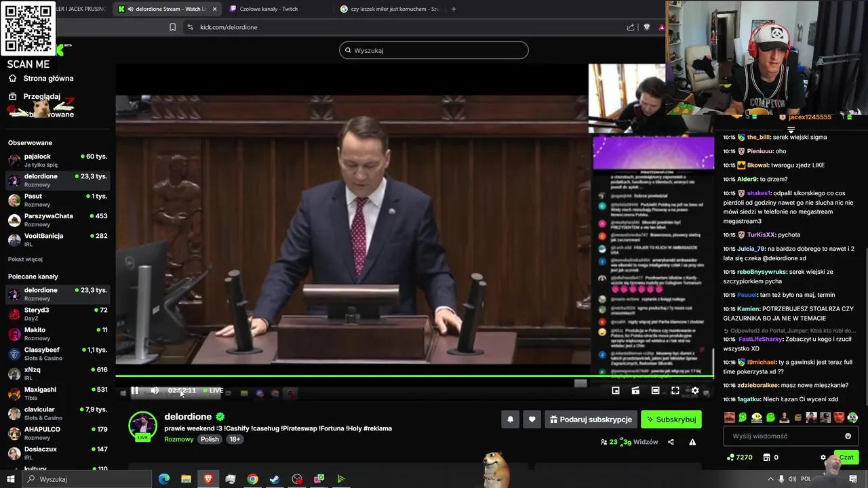Gift subscriptions with Podaruj subskrypcje button
This screenshot has height=488, width=868.
coord(591,420)
